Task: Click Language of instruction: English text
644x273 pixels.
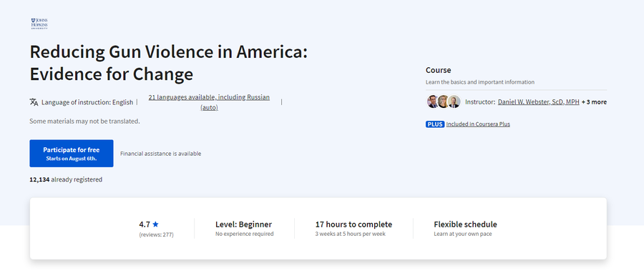Action: [x=87, y=102]
